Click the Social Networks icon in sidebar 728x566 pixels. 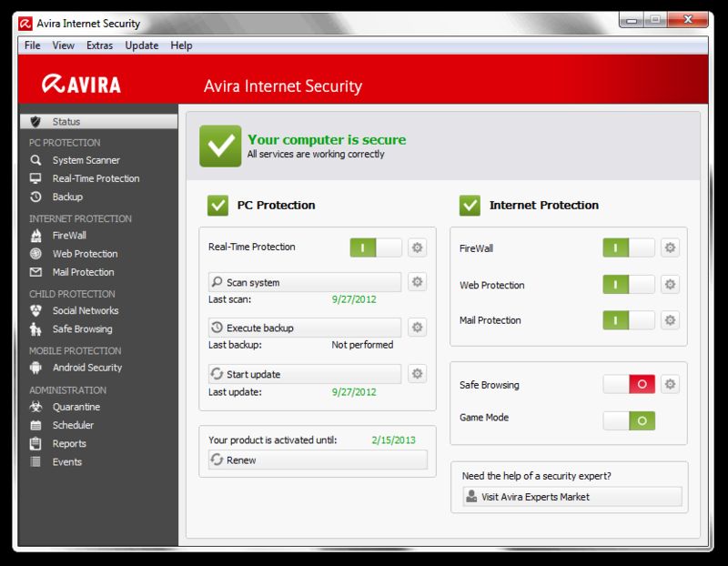click(x=35, y=310)
